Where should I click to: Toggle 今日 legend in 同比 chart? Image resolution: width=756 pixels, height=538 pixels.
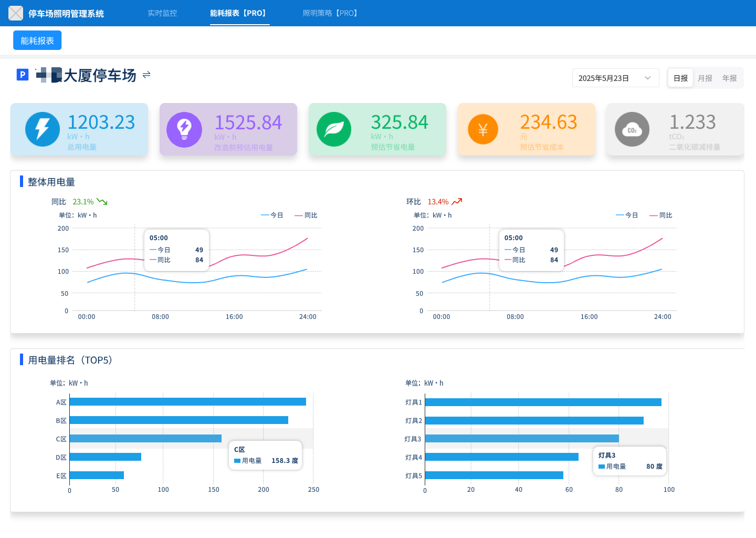coord(272,215)
